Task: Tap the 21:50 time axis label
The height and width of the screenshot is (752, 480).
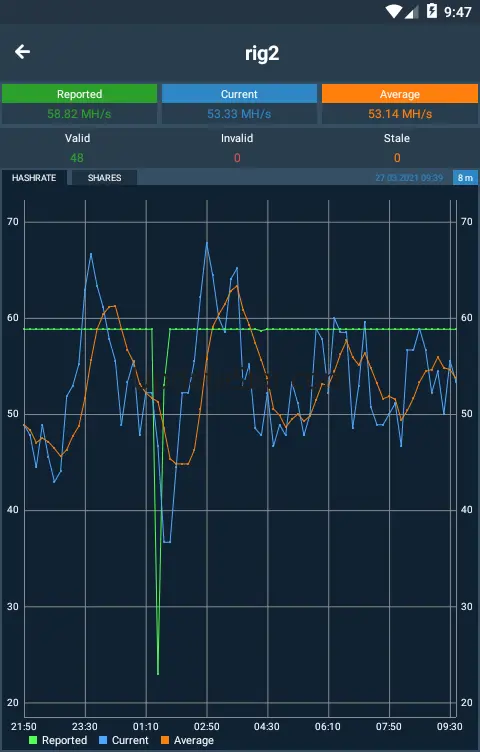Action: (x=23, y=726)
